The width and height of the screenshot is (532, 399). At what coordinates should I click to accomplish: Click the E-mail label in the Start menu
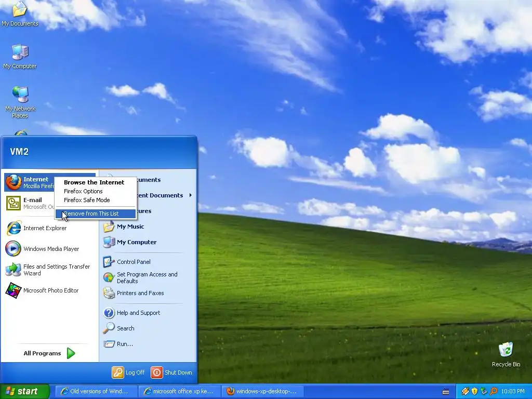[x=33, y=200]
